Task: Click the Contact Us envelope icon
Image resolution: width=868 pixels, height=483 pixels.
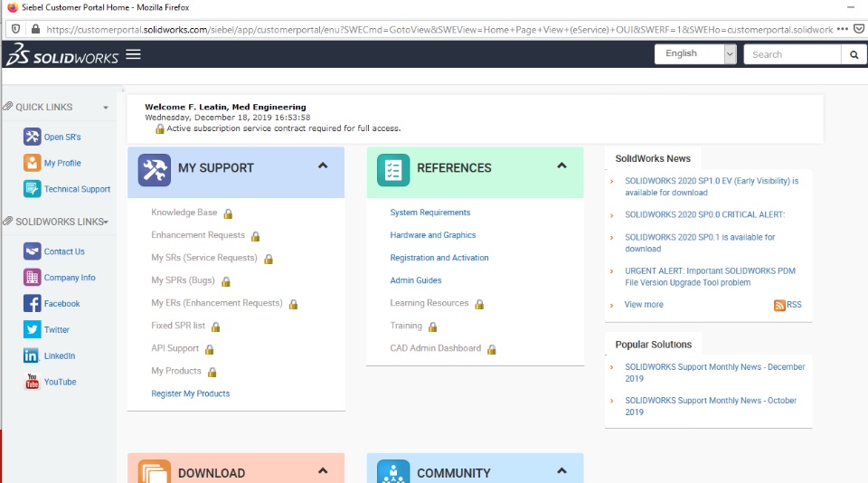Action: coord(33,251)
